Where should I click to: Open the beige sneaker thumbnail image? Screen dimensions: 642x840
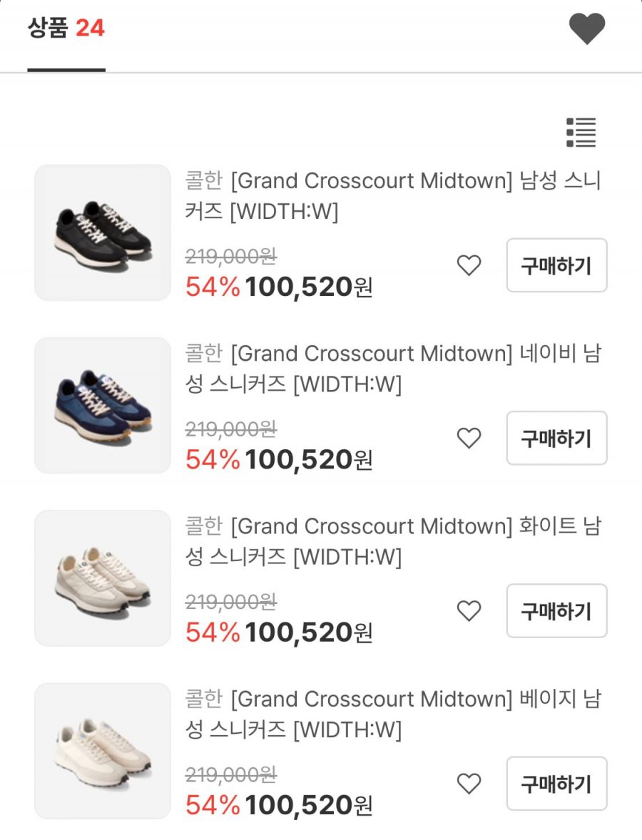point(103,751)
